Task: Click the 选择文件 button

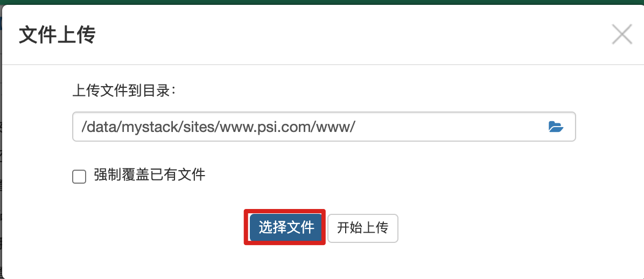Action: (286, 228)
